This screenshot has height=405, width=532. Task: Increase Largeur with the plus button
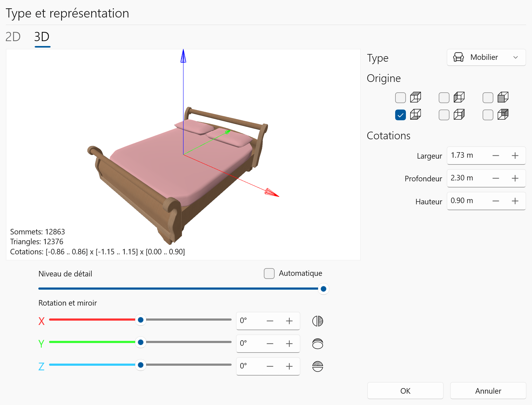[x=515, y=156]
